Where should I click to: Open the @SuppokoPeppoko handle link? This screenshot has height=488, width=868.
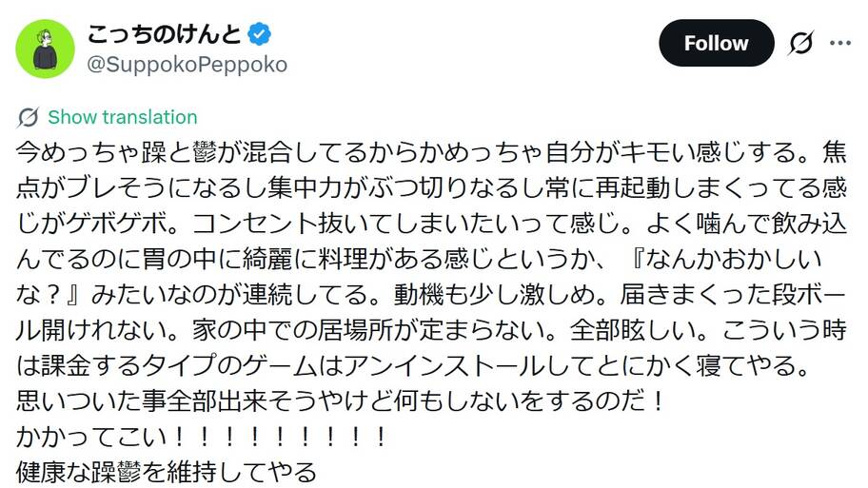(187, 64)
